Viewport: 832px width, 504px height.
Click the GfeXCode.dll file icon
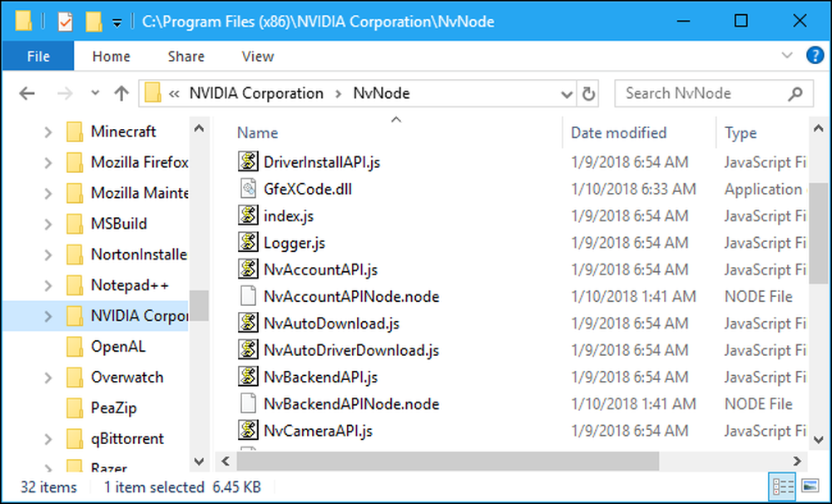pos(248,188)
